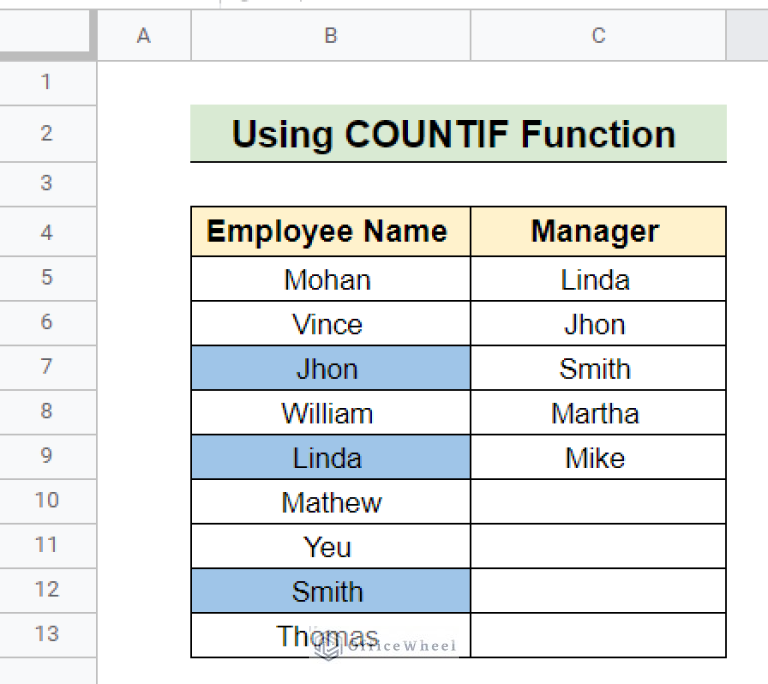The image size is (768, 684).
Task: Select row 3 header
Action: coord(47,184)
